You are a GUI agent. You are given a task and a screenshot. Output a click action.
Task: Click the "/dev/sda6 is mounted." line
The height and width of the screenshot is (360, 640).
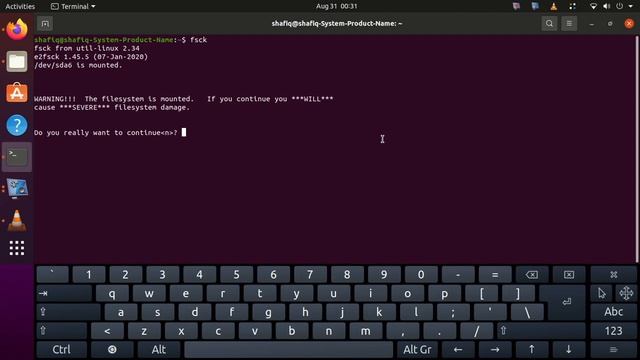(x=78, y=65)
